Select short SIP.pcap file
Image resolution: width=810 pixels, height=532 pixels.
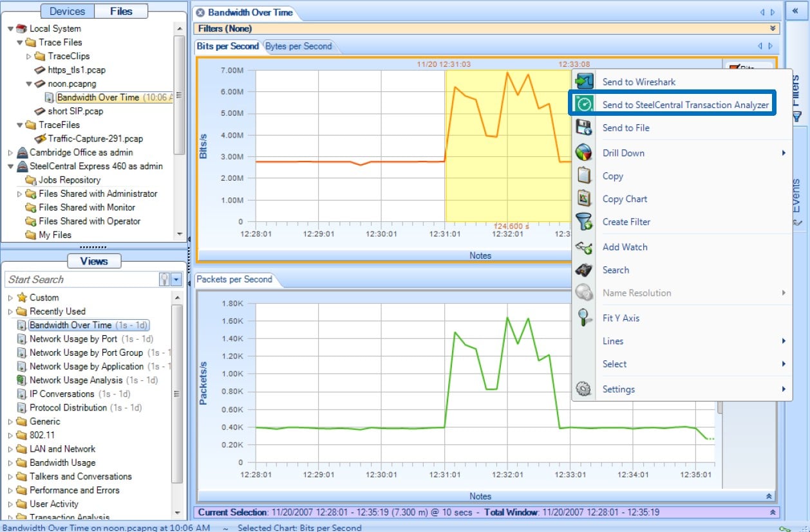click(x=76, y=111)
